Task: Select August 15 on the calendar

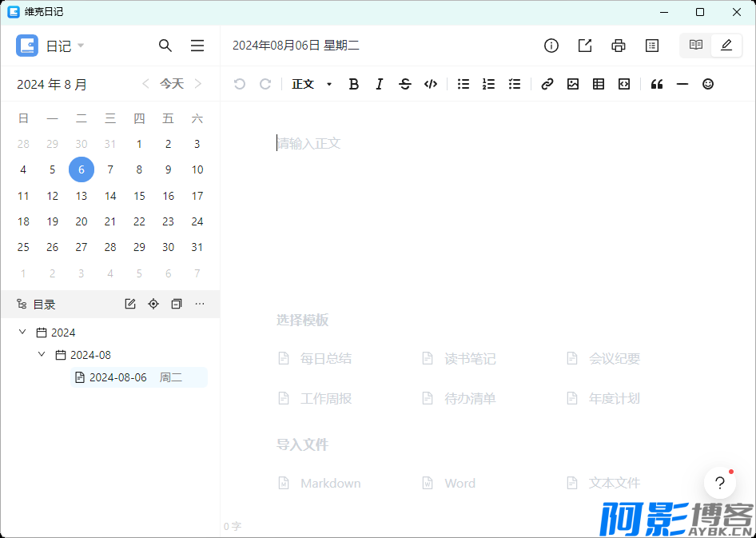Action: [139, 196]
